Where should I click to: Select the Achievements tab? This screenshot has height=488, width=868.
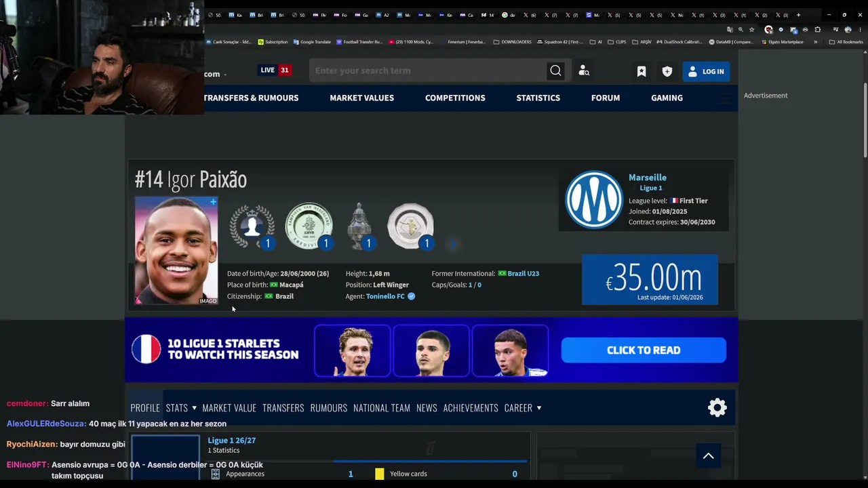471,408
